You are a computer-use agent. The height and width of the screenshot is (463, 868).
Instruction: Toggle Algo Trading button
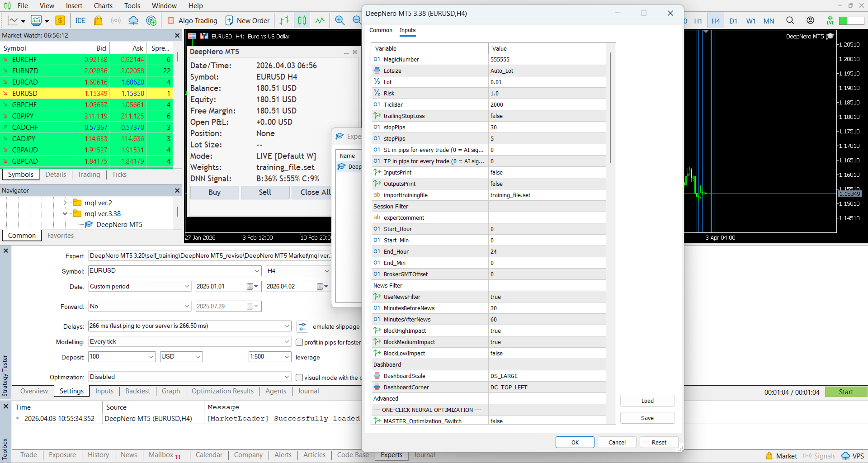coord(192,20)
